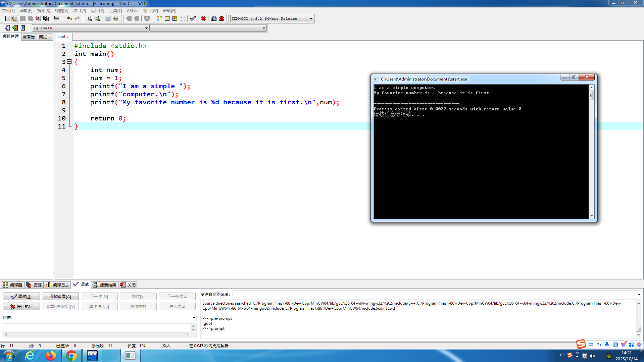The width and height of the screenshot is (644, 362).
Task: Open the Sogou soft keyboard icon
Action: [615, 345]
